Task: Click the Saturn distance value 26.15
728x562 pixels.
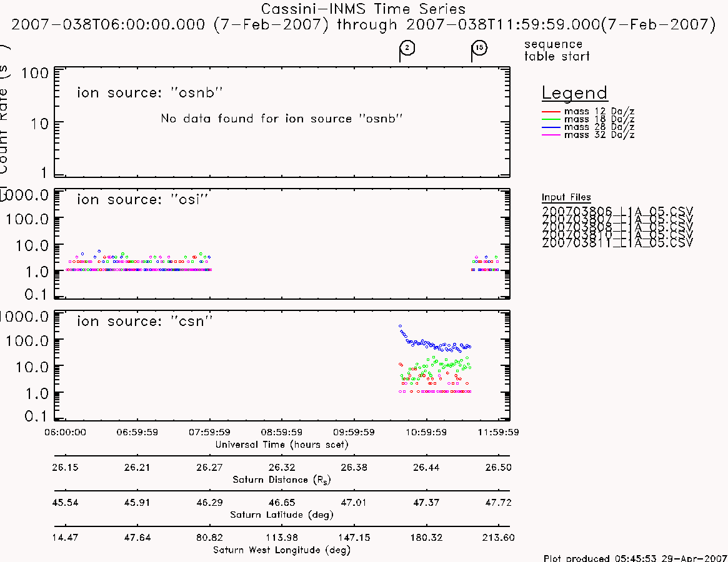Action: (65, 467)
